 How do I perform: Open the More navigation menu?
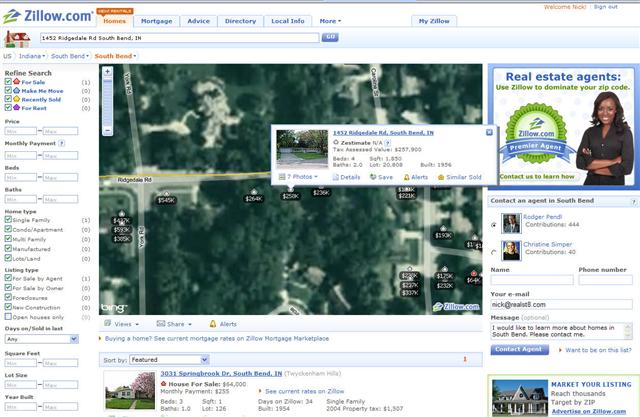pos(330,21)
